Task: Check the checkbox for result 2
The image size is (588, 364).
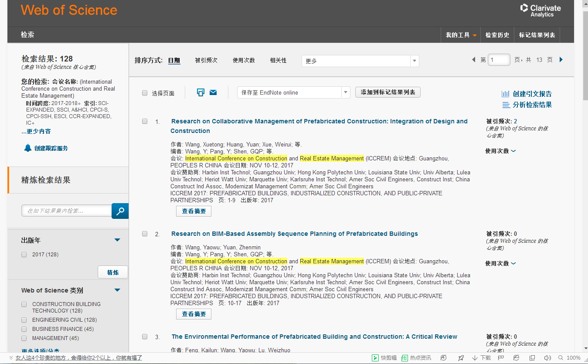Action: pos(145,234)
